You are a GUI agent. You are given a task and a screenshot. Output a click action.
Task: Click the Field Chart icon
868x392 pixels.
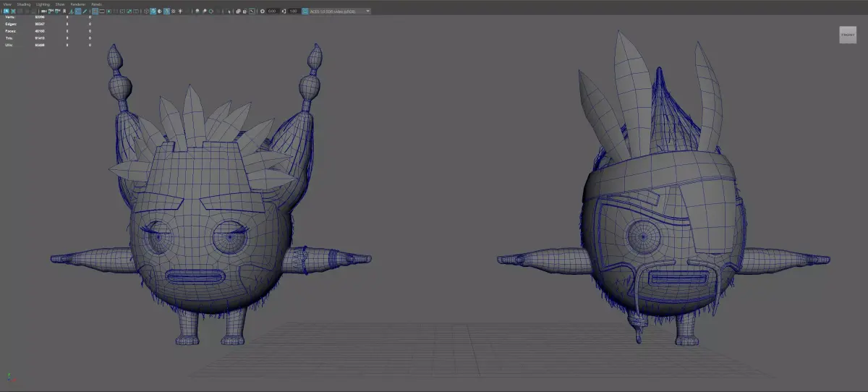click(122, 12)
